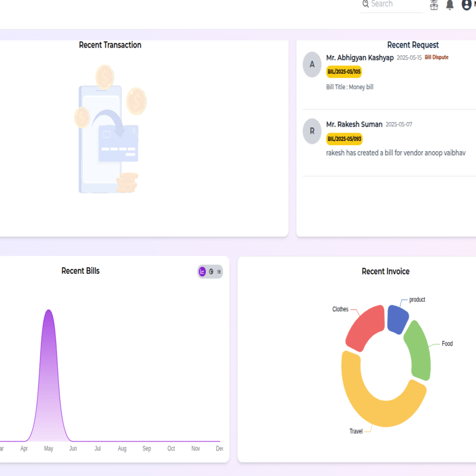Switch Recent Bills to list view

click(x=219, y=271)
